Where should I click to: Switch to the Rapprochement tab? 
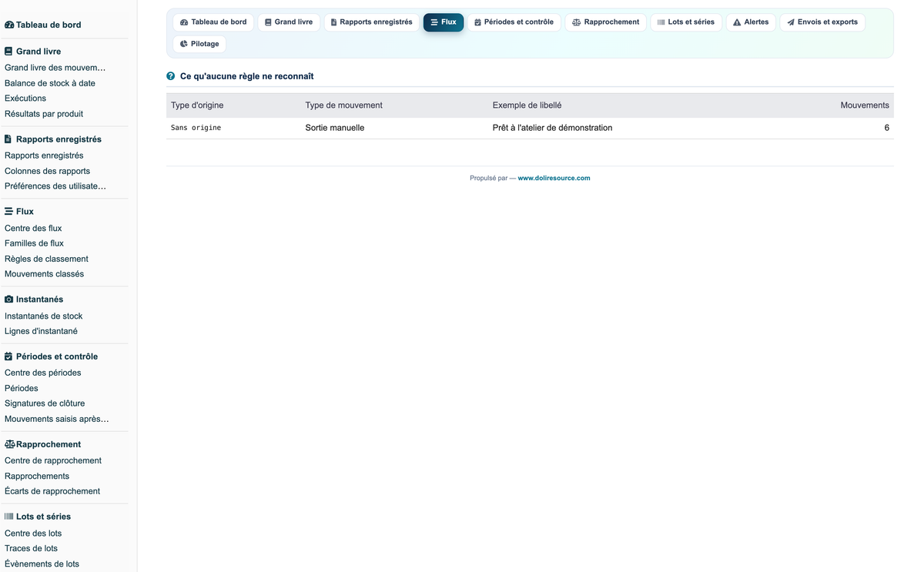[x=606, y=22]
